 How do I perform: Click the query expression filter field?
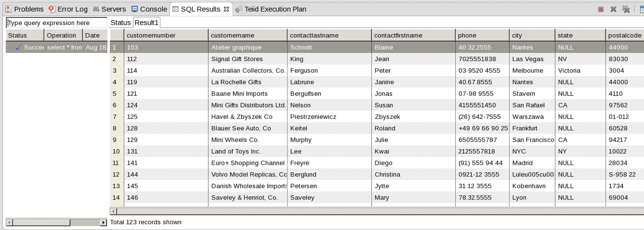pos(56,22)
